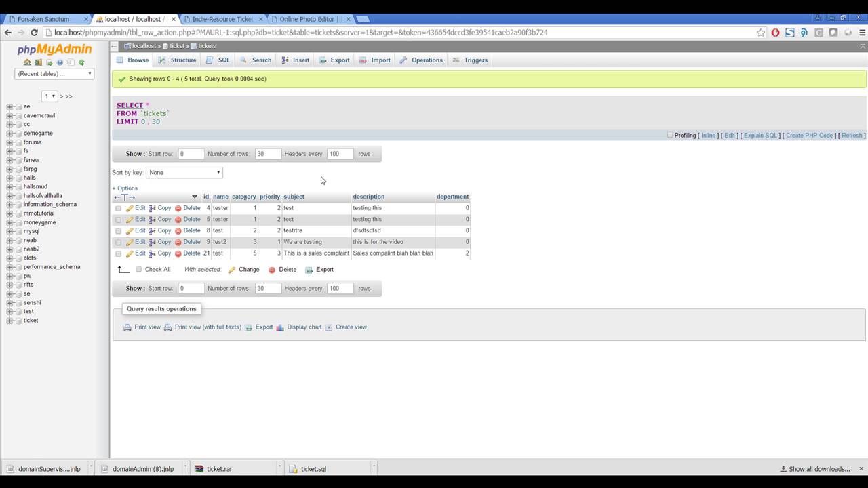This screenshot has width=868, height=488.
Task: Click the partial texts arrow toggle in table header
Action: [x=124, y=197]
